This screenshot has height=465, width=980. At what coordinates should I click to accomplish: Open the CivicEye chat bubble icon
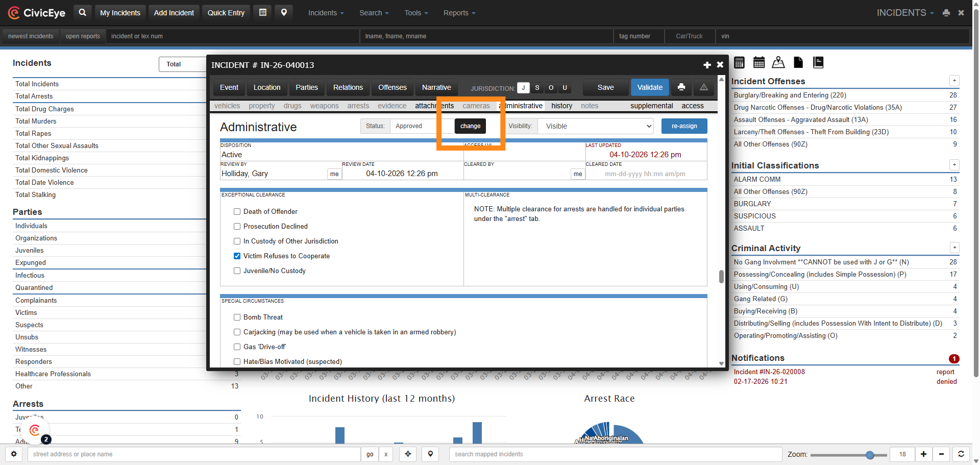[x=35, y=430]
